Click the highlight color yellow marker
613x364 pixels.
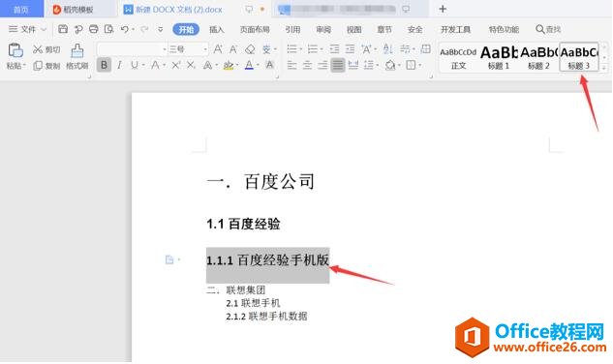[229, 65]
